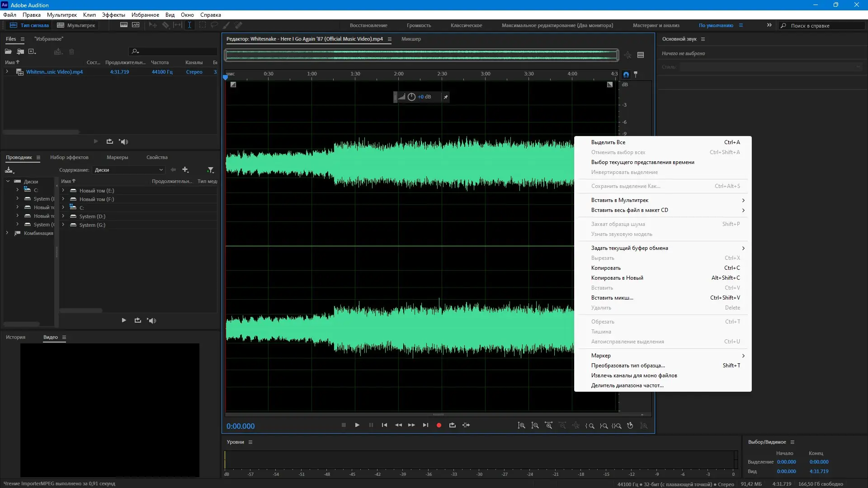Switch to the Multitrack view
Image resolution: width=868 pixels, height=488 pixels.
click(x=76, y=25)
